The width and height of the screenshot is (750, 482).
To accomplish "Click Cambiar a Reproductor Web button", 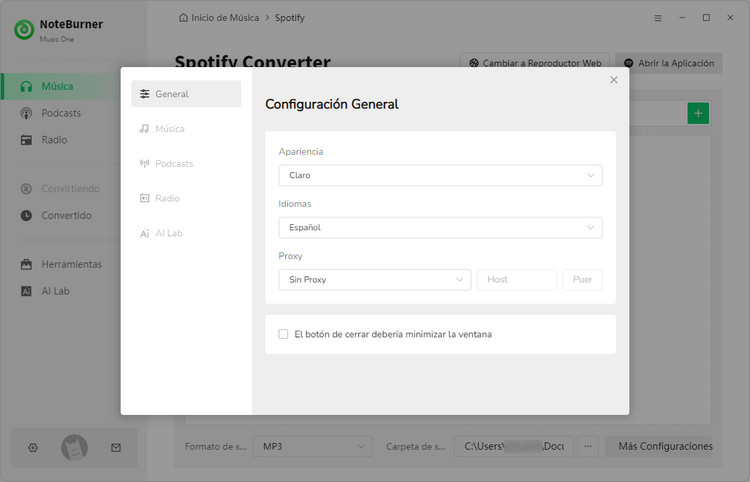I will coord(535,63).
